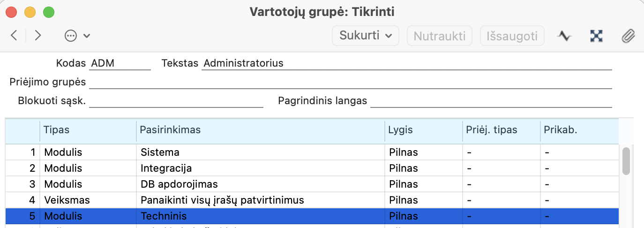Select the DB apdorojimas row
Screen dimensions: 644x228
click(179, 184)
